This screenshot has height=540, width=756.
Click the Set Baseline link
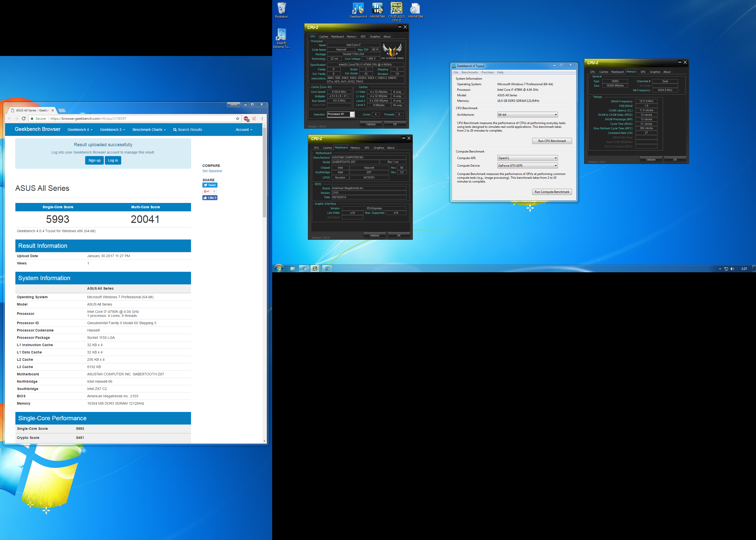point(212,171)
